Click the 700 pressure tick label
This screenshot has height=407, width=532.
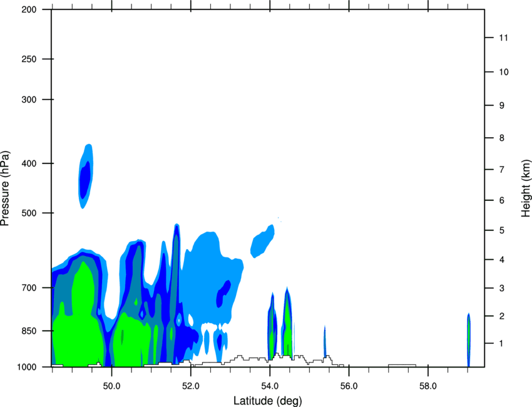point(29,287)
